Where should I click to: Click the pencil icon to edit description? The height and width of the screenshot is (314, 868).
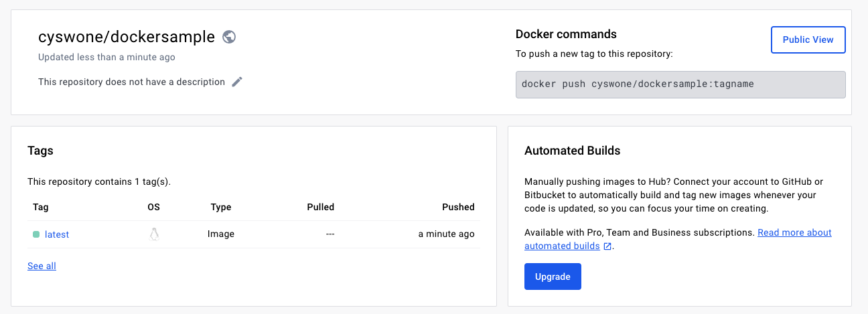point(237,82)
